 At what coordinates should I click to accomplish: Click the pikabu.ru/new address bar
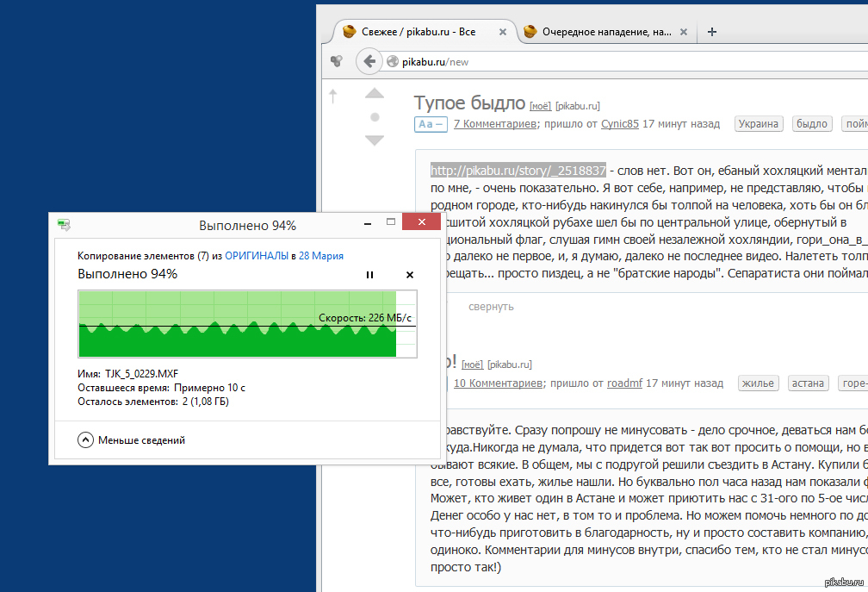[603, 62]
